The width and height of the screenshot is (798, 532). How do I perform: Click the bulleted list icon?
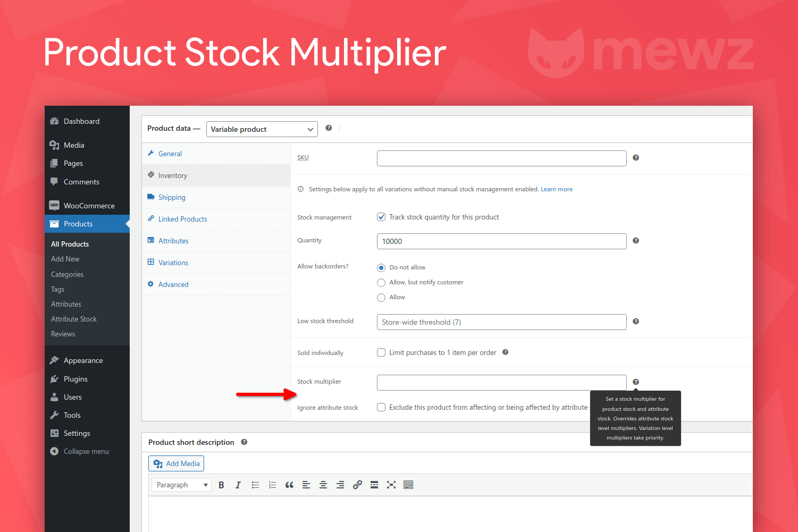pos(255,485)
